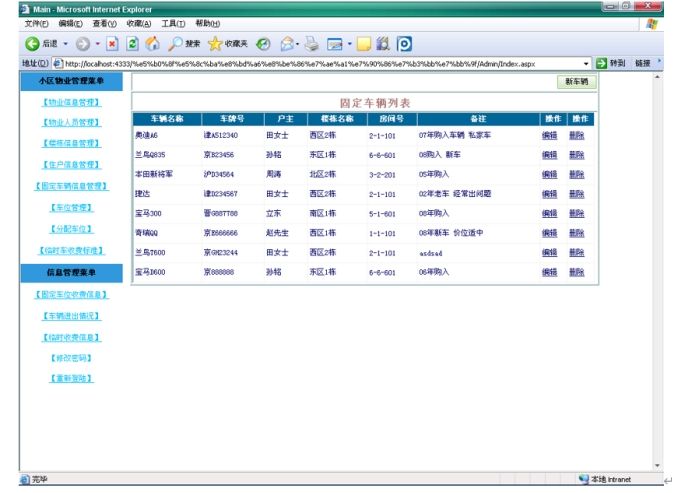Expand the Links (链接) toolbar chevron

[659, 61]
